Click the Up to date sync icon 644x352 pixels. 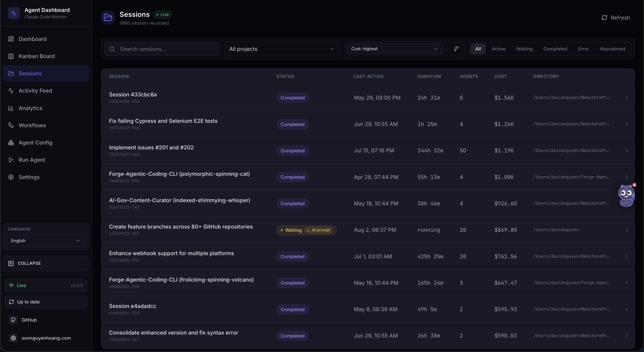coord(11,302)
